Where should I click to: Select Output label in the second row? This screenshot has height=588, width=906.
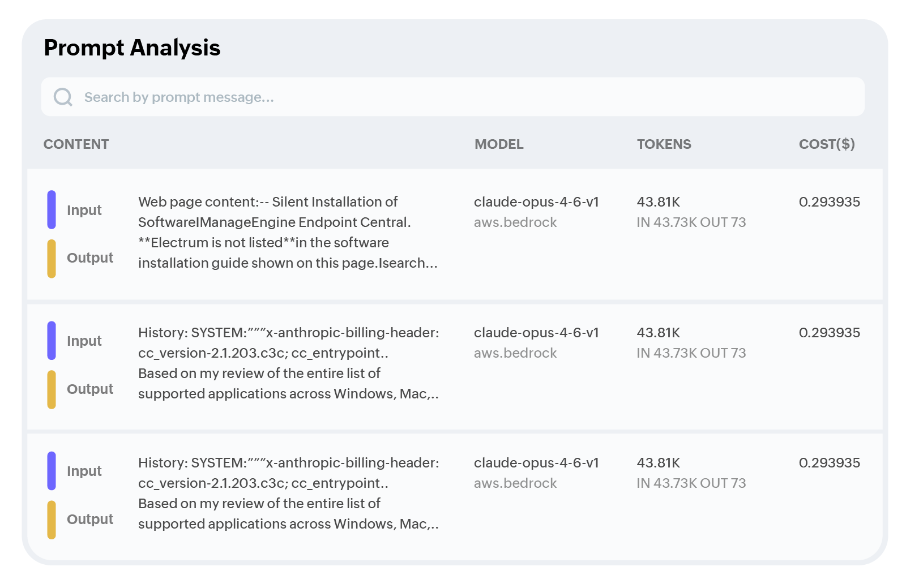coord(90,389)
